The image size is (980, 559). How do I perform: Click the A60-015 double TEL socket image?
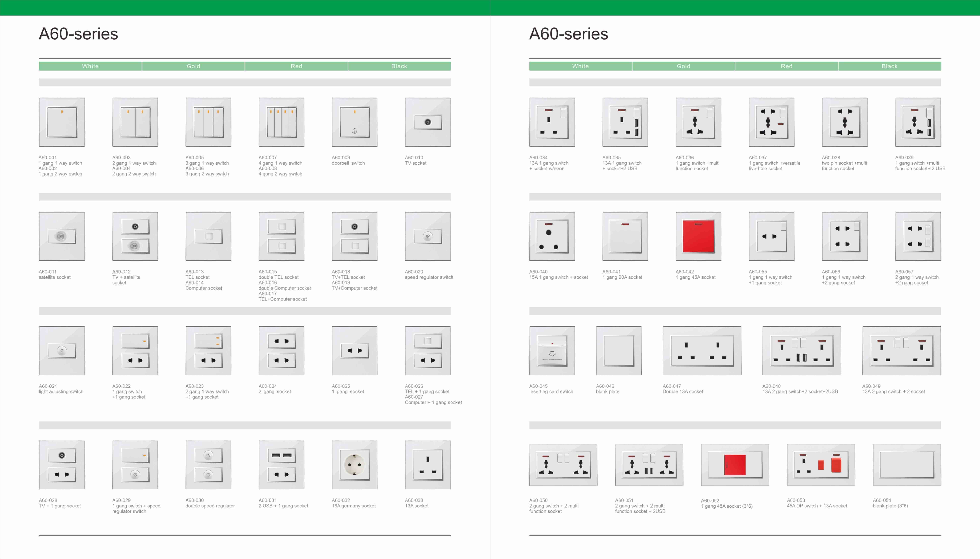coord(281,236)
